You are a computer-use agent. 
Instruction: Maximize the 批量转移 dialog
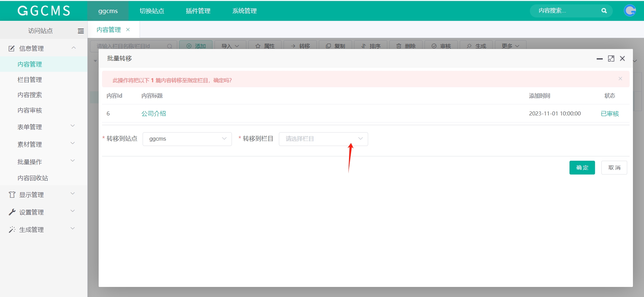(611, 58)
